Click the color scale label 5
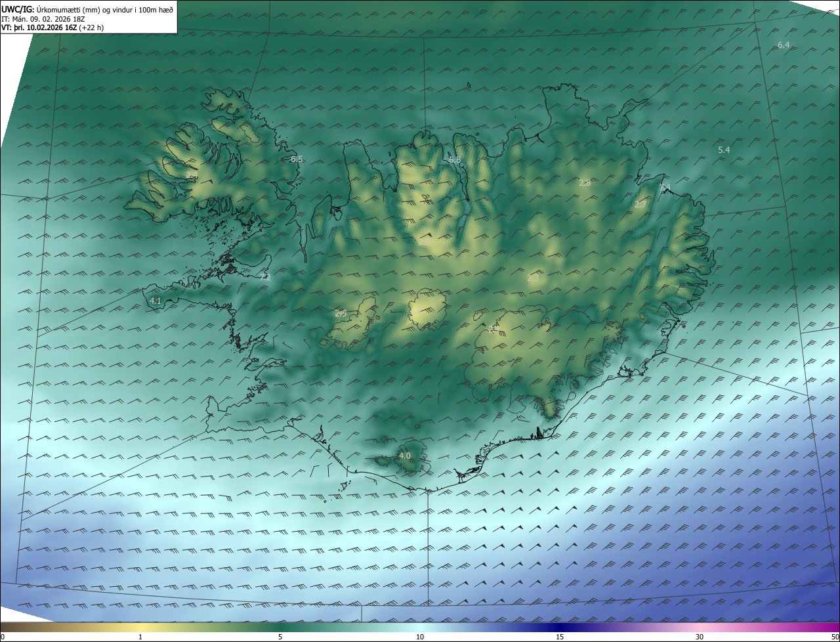The image size is (840, 642). point(280,637)
